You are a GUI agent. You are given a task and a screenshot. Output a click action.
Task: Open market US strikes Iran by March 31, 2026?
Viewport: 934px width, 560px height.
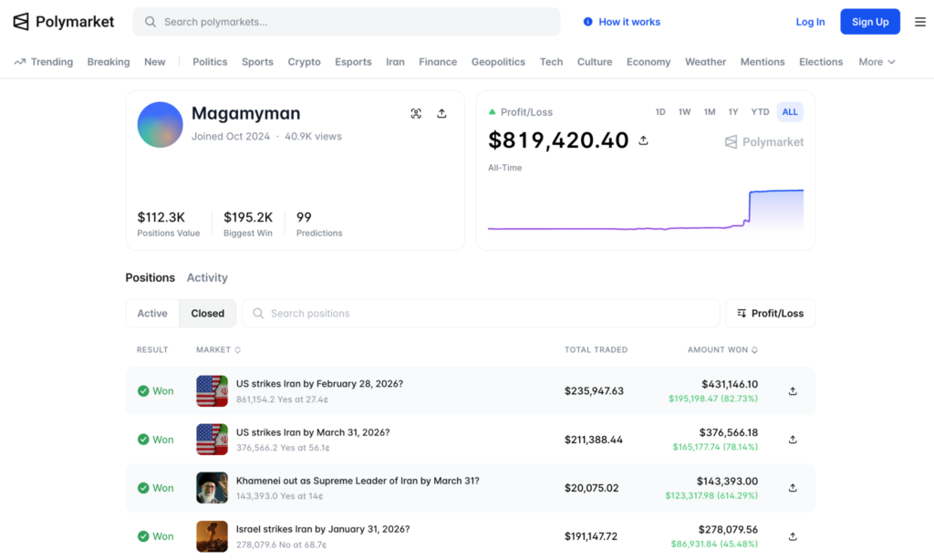point(313,432)
